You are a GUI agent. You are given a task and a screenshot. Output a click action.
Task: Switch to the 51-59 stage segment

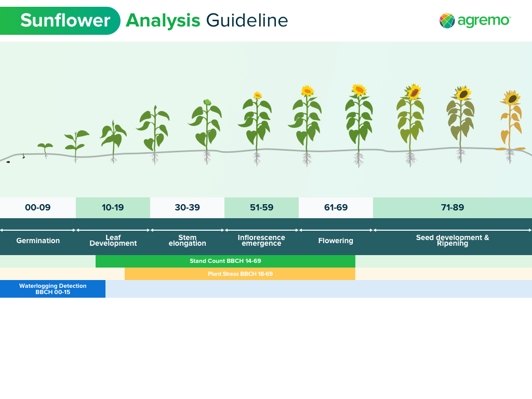(261, 207)
